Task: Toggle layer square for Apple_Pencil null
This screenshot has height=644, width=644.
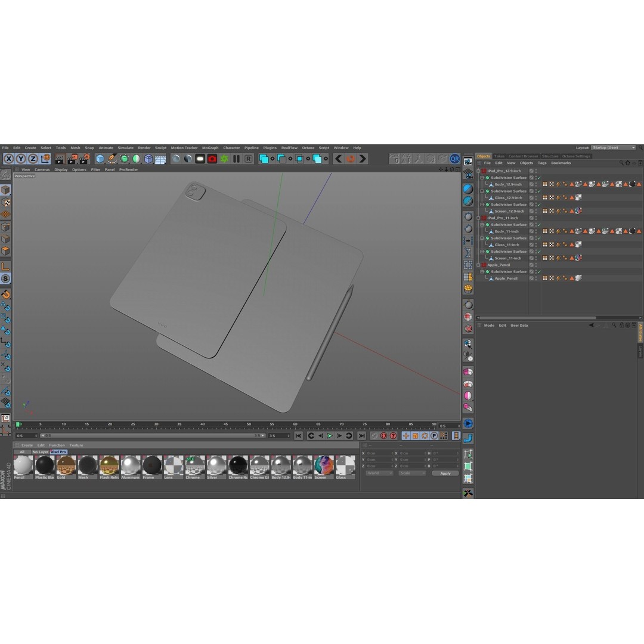Action: click(531, 265)
